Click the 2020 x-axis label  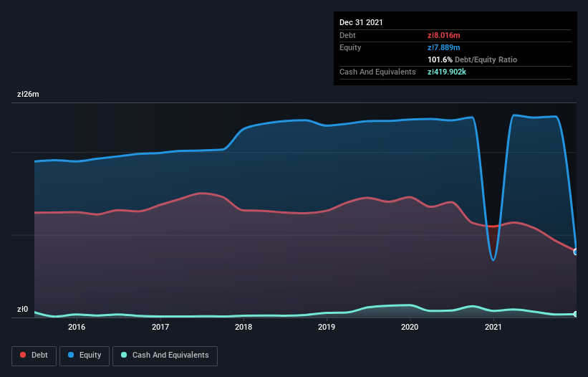[410, 327]
